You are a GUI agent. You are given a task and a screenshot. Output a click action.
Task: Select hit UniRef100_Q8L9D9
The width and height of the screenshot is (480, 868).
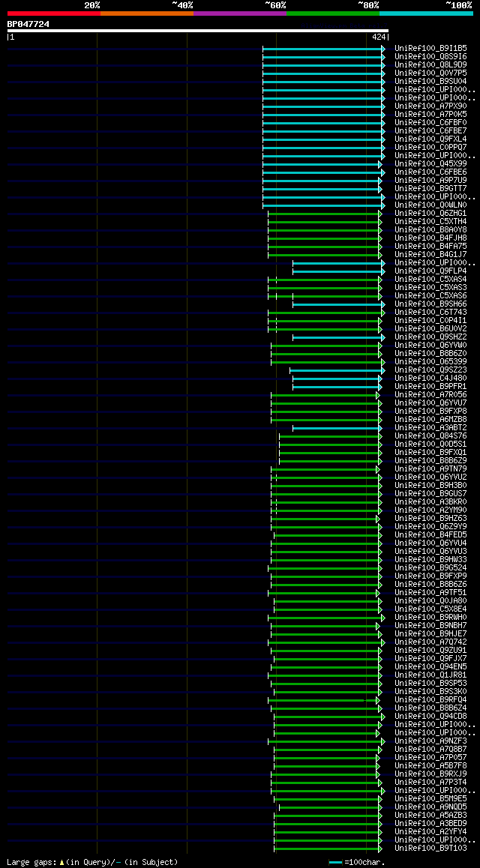point(430,64)
